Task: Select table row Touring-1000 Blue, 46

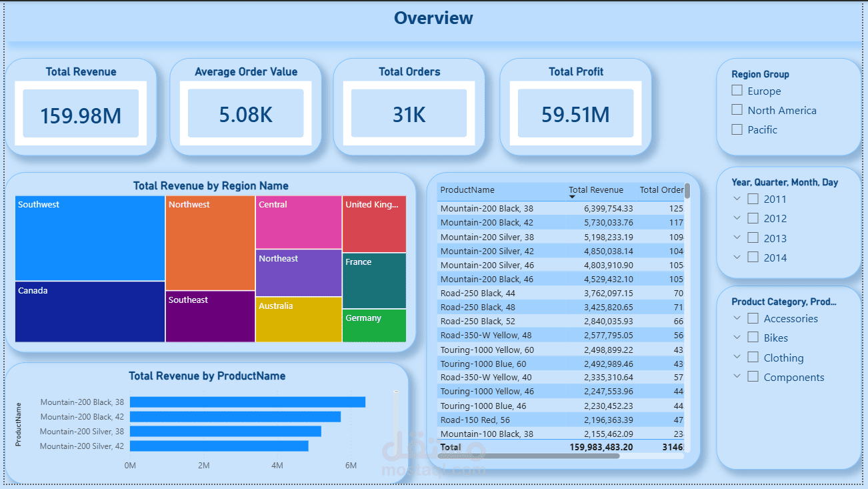Action: pos(561,406)
